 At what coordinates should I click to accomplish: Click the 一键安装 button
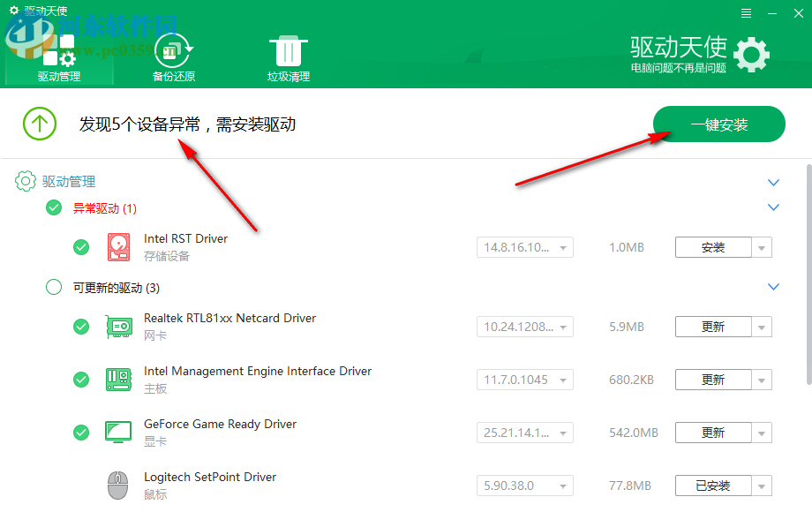[x=718, y=124]
